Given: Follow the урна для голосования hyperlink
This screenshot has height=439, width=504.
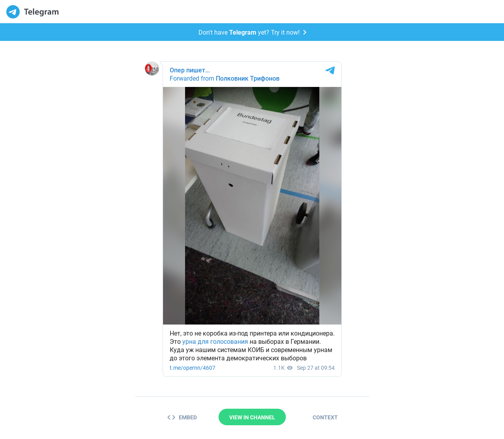Looking at the screenshot, I should coord(215,341).
